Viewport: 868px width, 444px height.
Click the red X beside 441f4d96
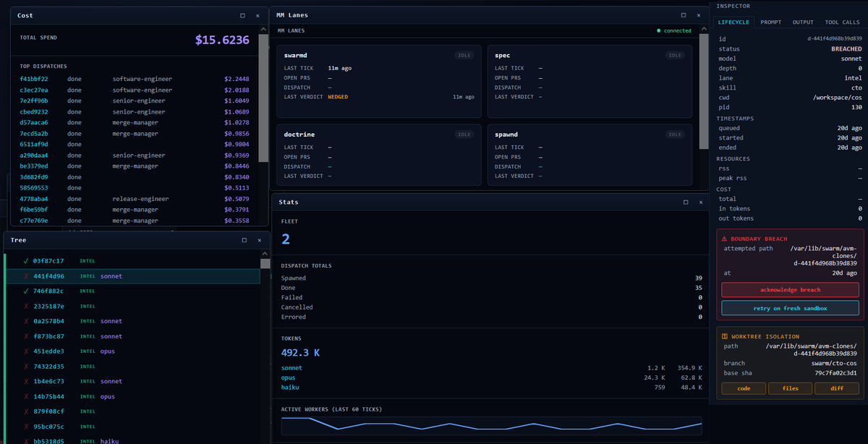point(26,276)
